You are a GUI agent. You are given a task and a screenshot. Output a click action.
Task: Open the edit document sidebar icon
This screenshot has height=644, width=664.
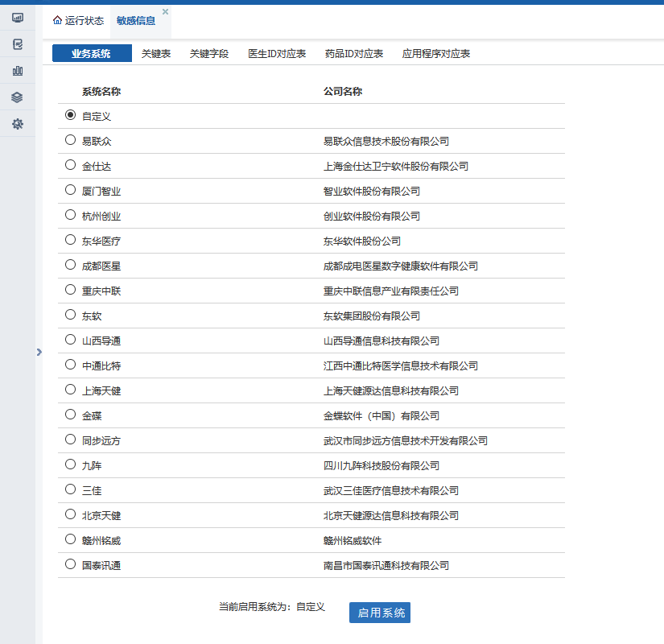click(18, 44)
